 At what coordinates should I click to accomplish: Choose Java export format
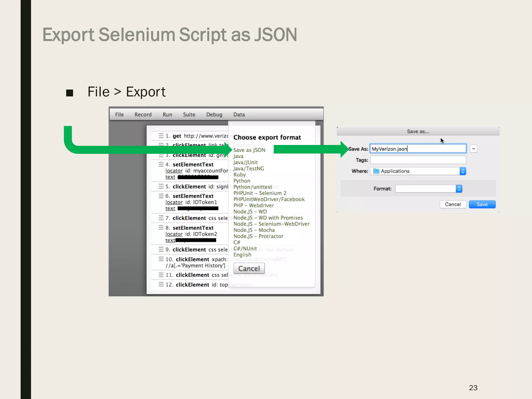coord(238,156)
